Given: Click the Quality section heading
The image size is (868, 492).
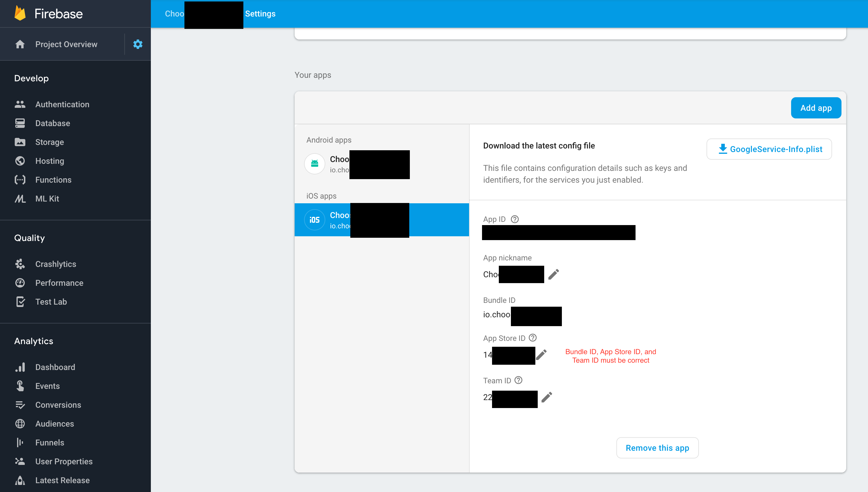Looking at the screenshot, I should pyautogui.click(x=29, y=238).
